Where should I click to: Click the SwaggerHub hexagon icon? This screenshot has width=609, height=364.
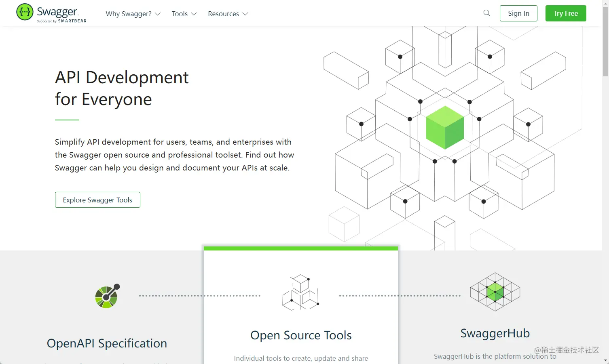tap(495, 292)
